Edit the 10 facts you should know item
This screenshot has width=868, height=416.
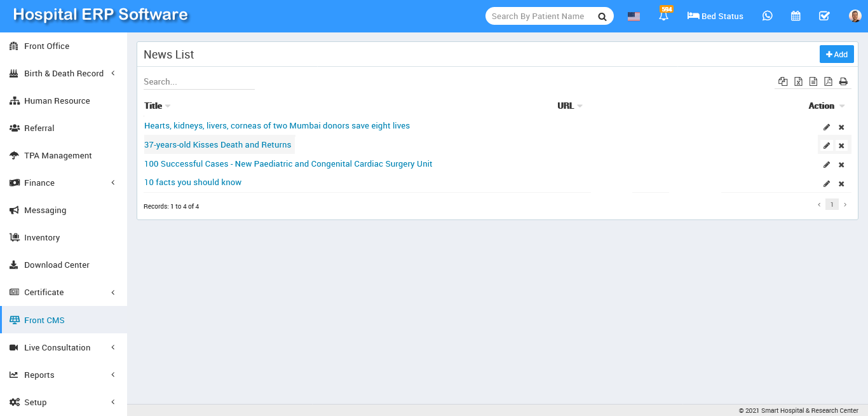(827, 184)
